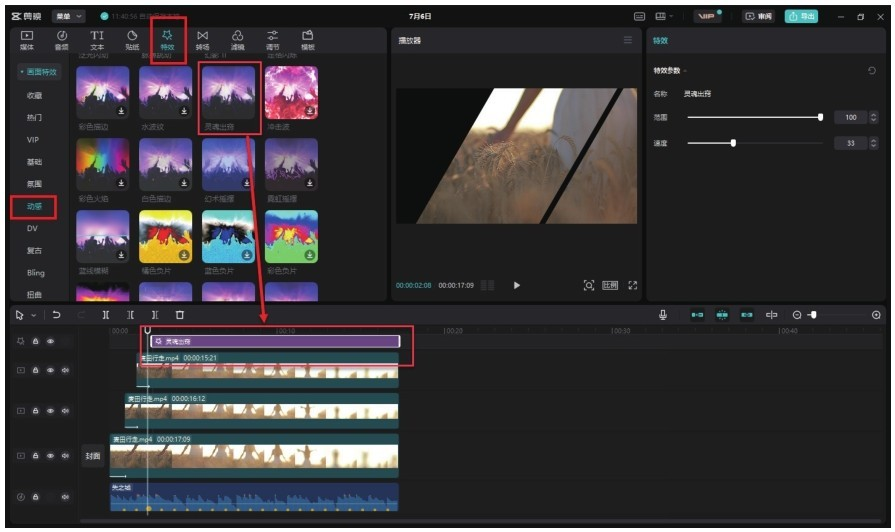Open the 调节 adjustment panel
This screenshot has width=895, height=532.
click(x=273, y=40)
